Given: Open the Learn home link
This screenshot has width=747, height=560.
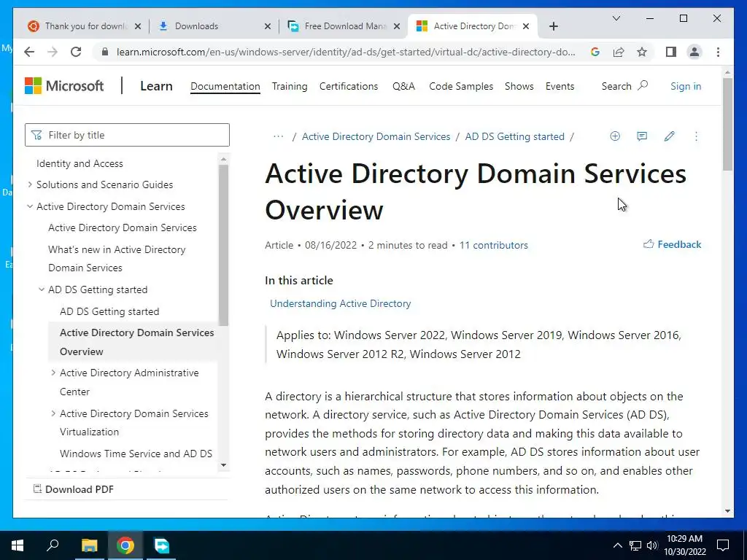Looking at the screenshot, I should click(156, 86).
